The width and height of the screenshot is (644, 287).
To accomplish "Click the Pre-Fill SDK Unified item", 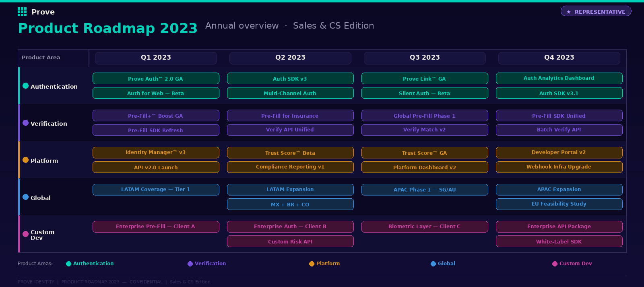I will coord(559,116).
